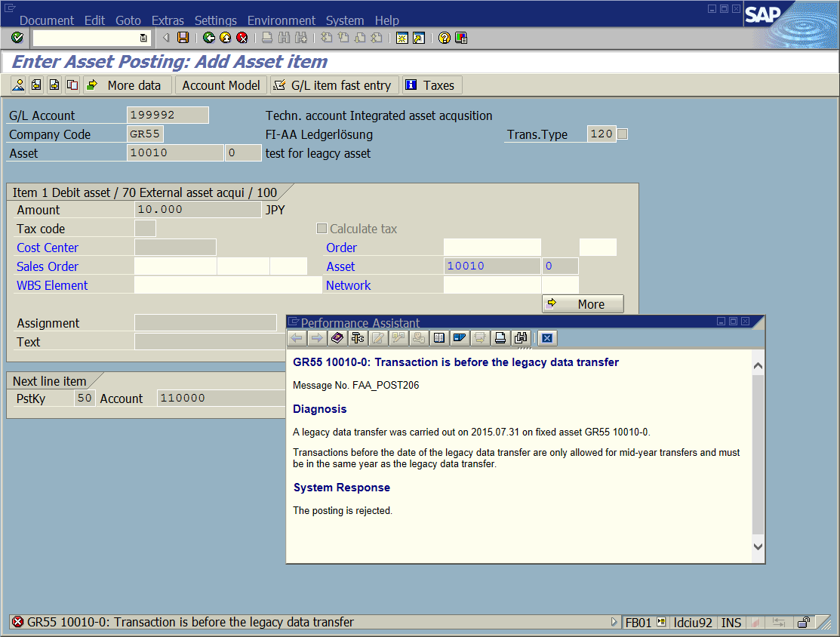The width and height of the screenshot is (840, 637).
Task: Click the Find Next binoculars icon
Action: pyautogui.click(x=301, y=38)
